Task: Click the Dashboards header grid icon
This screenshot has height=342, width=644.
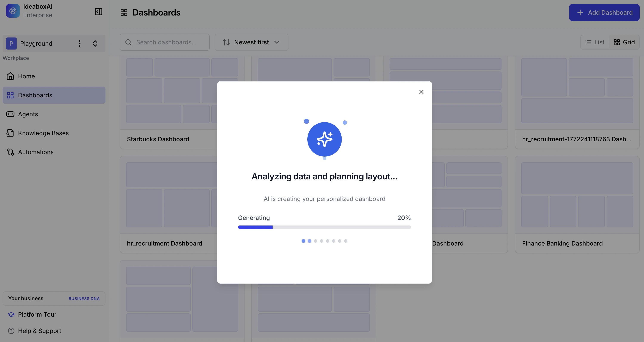Action: [124, 12]
